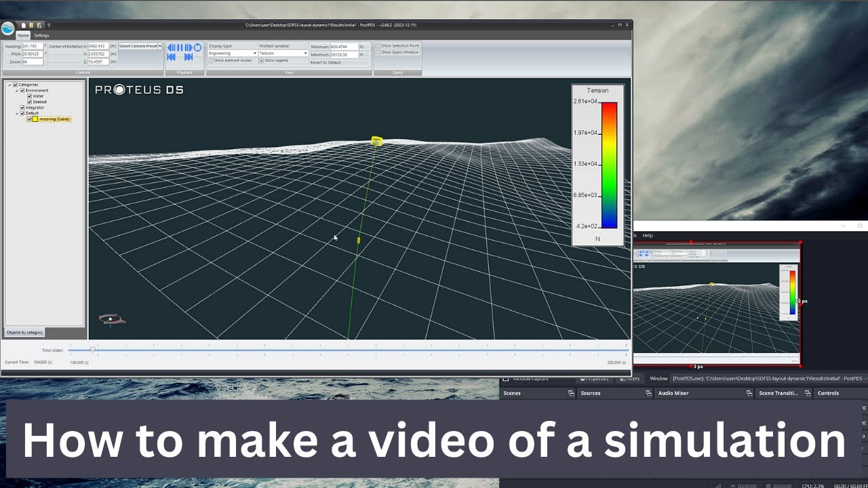Select the mooring [Cable] tree item
Screen dimensions: 868x488
[55, 119]
